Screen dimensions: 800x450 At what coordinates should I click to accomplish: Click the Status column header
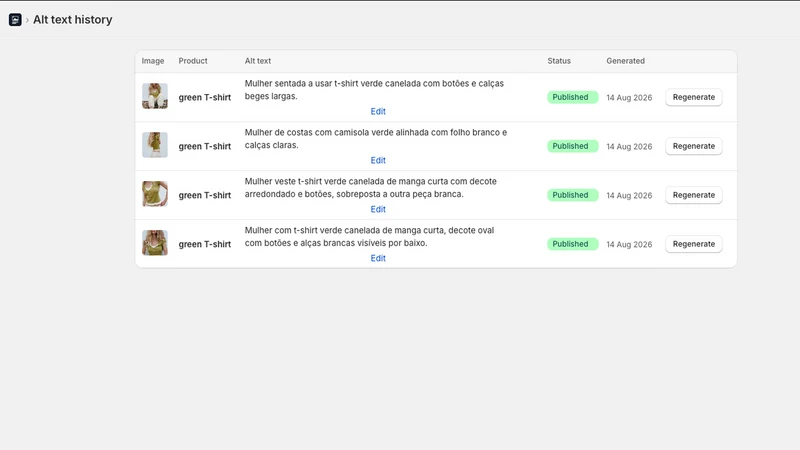click(559, 61)
